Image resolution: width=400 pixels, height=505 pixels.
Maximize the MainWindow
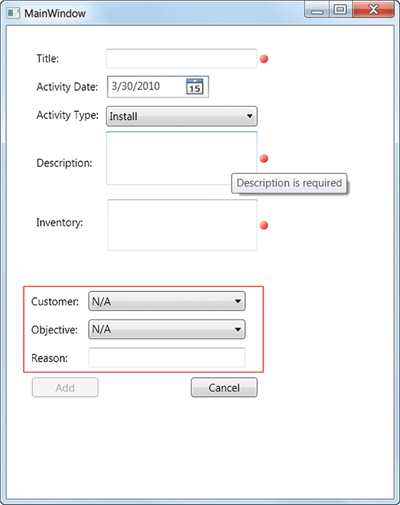coord(340,10)
